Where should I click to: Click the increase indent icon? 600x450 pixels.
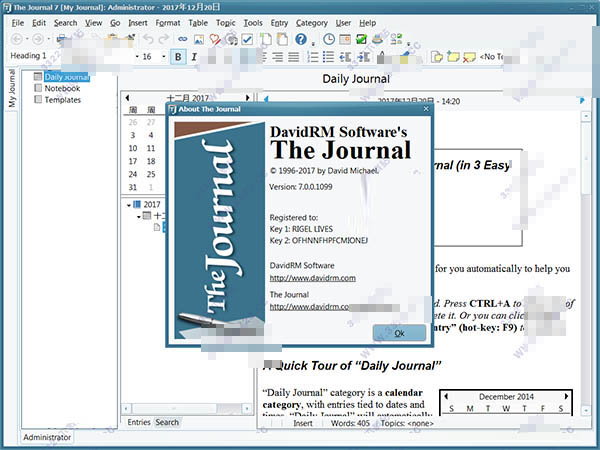(363, 57)
